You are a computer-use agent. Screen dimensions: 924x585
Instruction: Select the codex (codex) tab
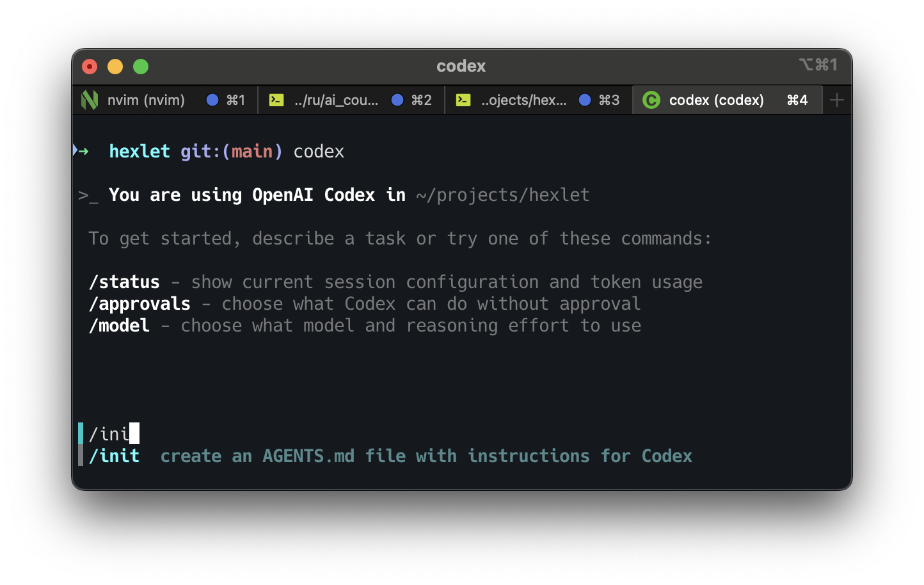click(x=716, y=100)
